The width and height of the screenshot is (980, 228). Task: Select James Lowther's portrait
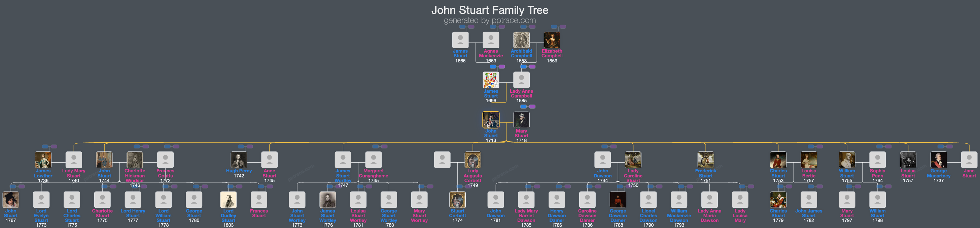pos(43,160)
